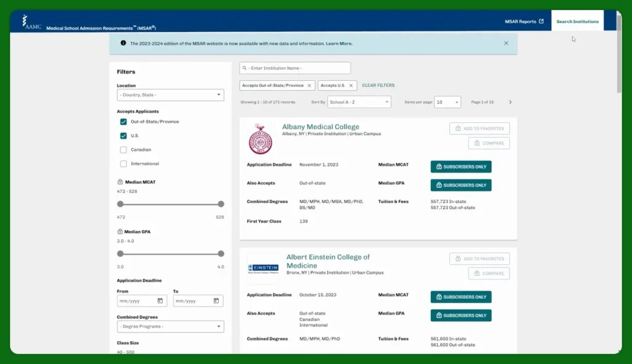Click Einstein's Median MCAT Subscribers Only button
Image resolution: width=632 pixels, height=364 pixels.
[460, 297]
